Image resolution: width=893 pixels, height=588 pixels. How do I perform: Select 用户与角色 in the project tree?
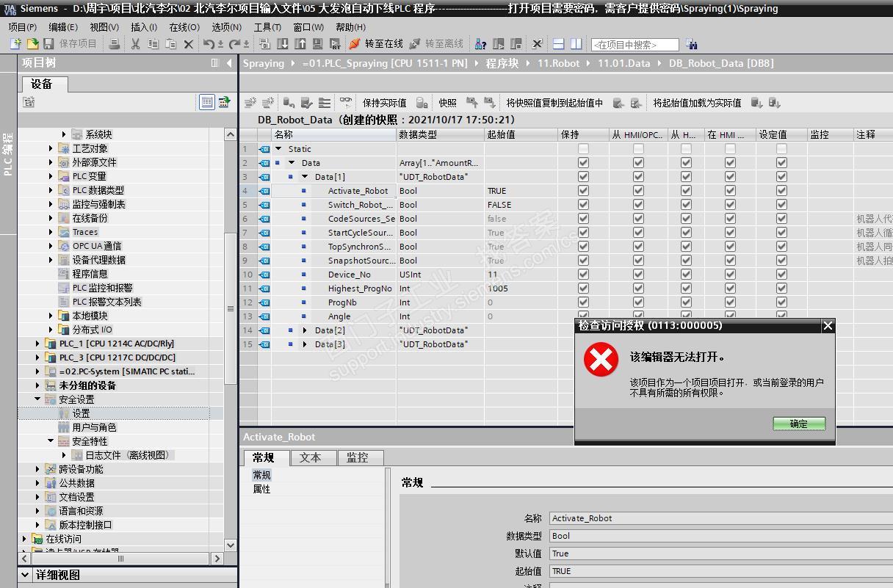[x=94, y=427]
